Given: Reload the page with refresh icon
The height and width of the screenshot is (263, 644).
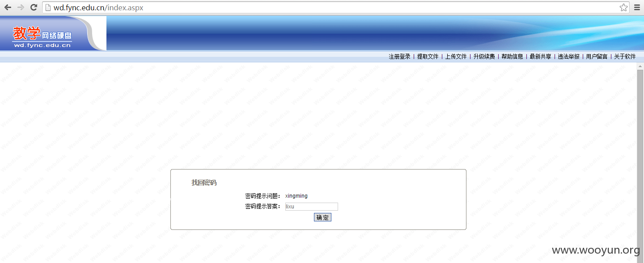Looking at the screenshot, I should (34, 8).
